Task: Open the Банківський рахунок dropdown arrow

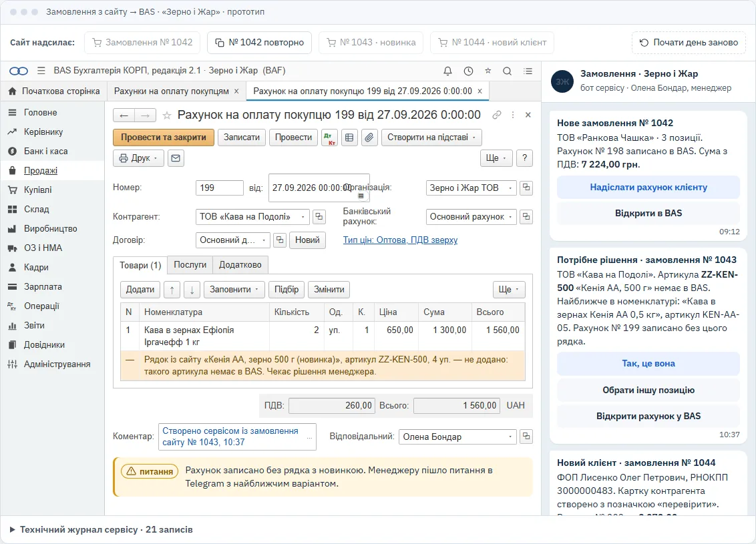Action: (510, 217)
